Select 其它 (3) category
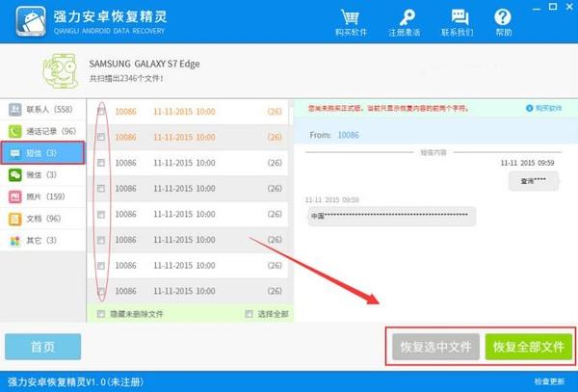This screenshot has height=392, width=578. (x=42, y=241)
